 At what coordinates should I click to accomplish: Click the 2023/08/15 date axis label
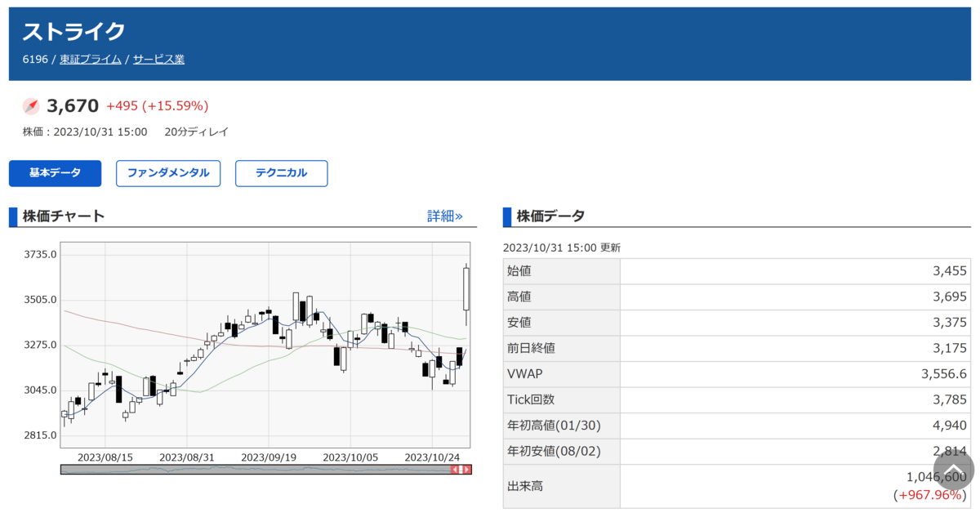[105, 457]
